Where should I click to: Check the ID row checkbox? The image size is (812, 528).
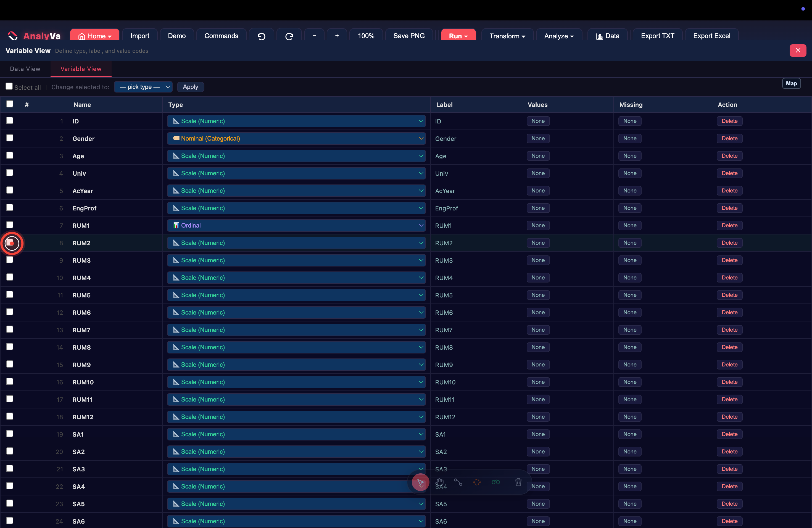coord(10,121)
